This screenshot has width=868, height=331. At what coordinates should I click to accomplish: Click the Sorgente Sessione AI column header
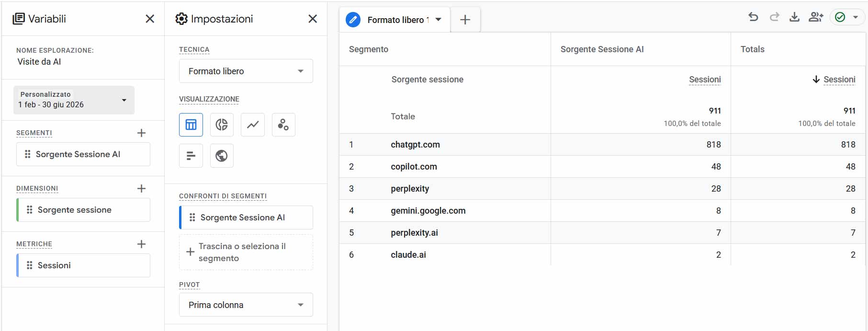(x=602, y=49)
